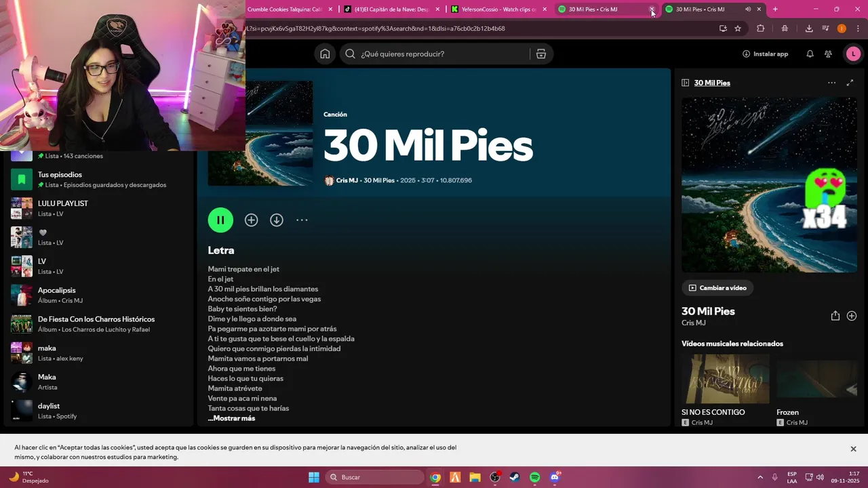868x488 pixels.
Task: Open the Cris MJ artist link under title
Action: [347, 180]
